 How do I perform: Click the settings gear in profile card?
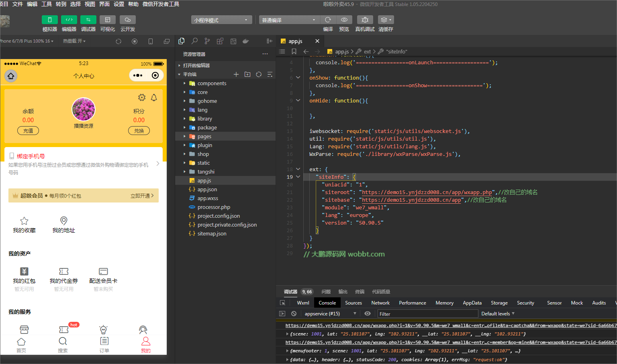pos(142,98)
